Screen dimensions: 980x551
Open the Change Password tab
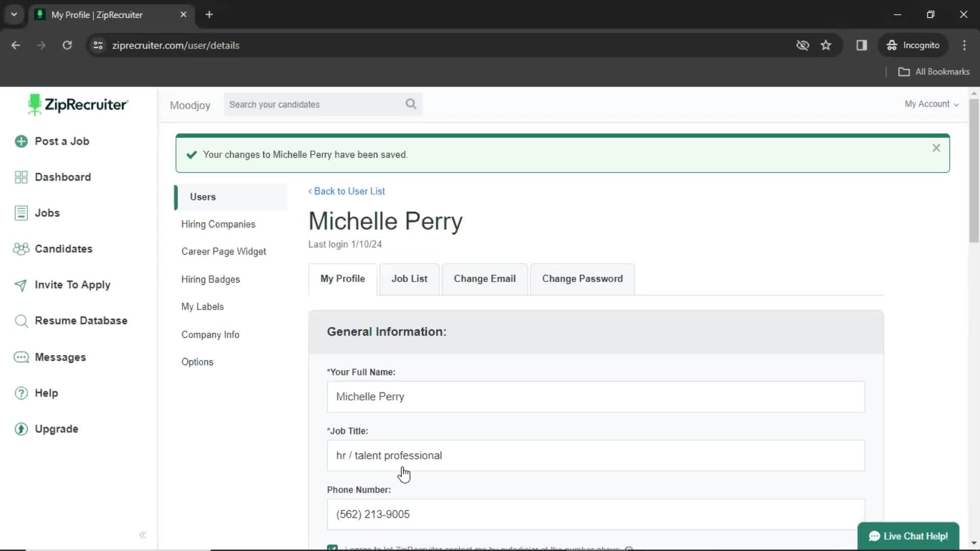[x=582, y=279]
